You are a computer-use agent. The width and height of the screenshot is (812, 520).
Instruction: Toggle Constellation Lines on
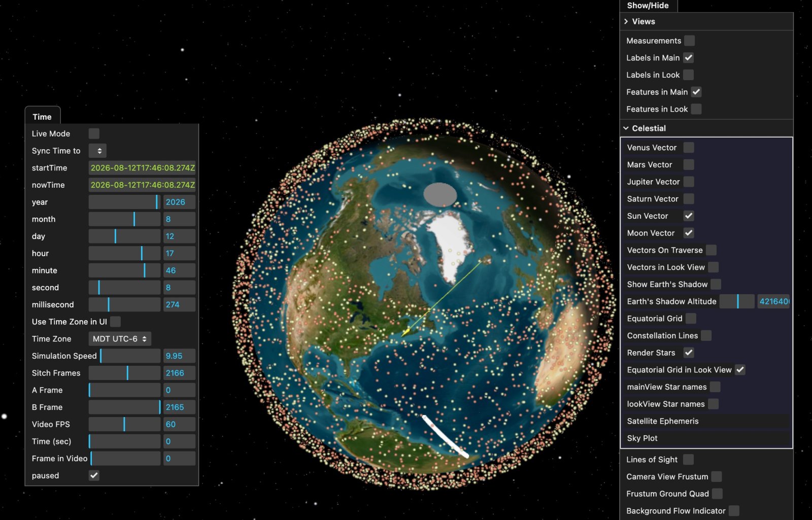point(706,336)
